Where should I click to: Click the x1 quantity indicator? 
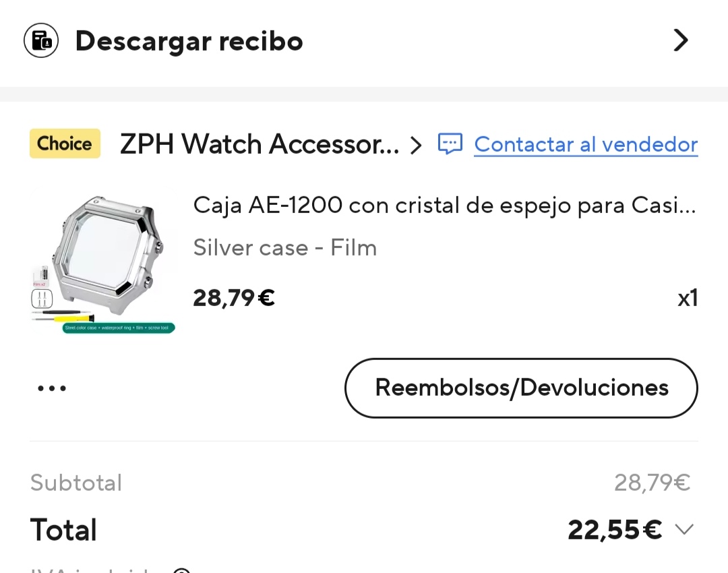tap(688, 298)
